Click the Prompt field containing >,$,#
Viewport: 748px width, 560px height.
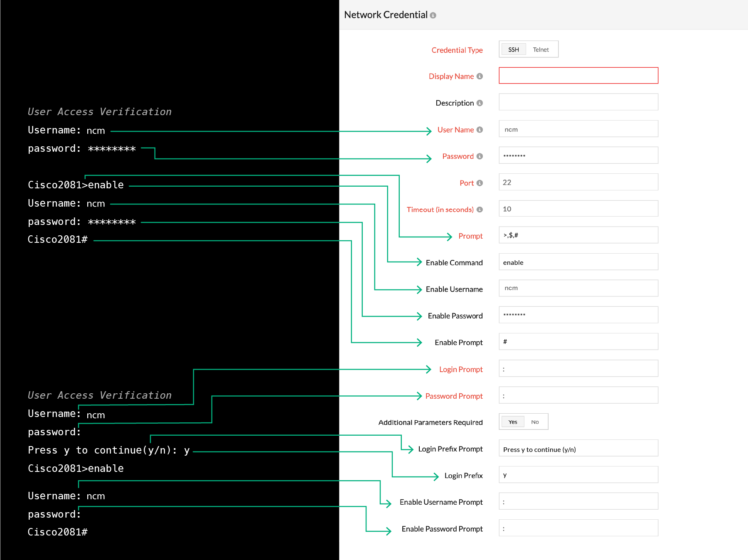578,235
